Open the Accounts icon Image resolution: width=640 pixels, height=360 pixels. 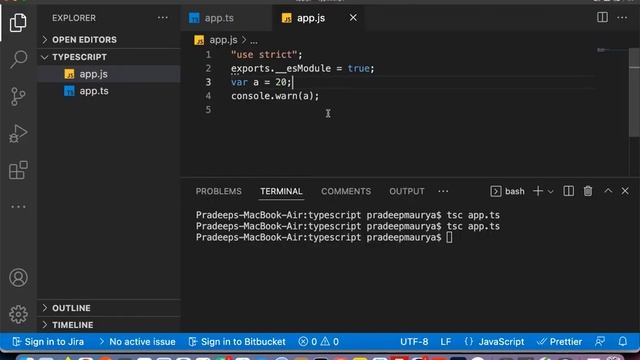(18, 278)
